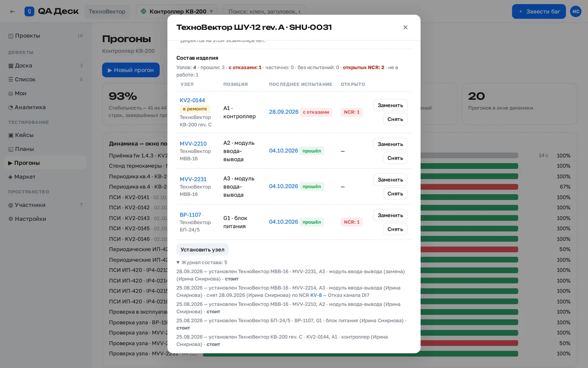
Task: Click the Установить узел button
Action: click(x=203, y=249)
